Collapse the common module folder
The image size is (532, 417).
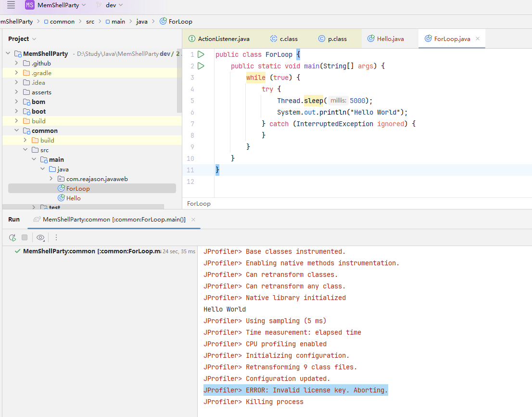[x=16, y=131]
